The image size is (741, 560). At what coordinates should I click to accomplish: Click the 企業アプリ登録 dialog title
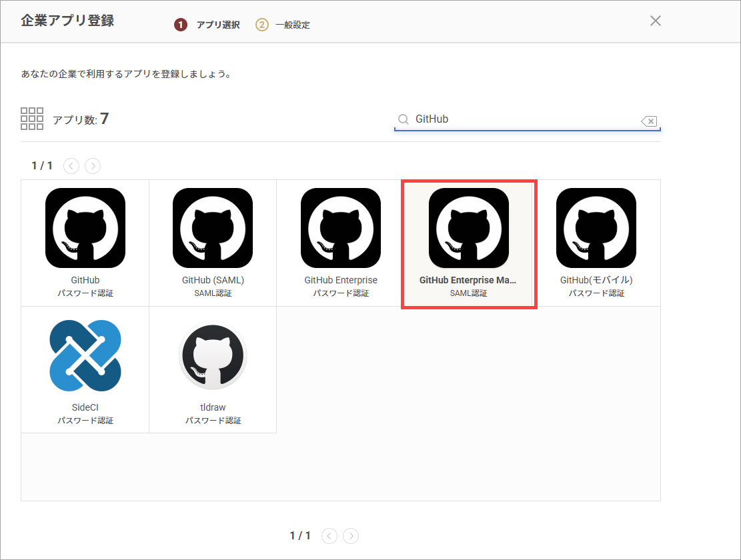pyautogui.click(x=67, y=21)
